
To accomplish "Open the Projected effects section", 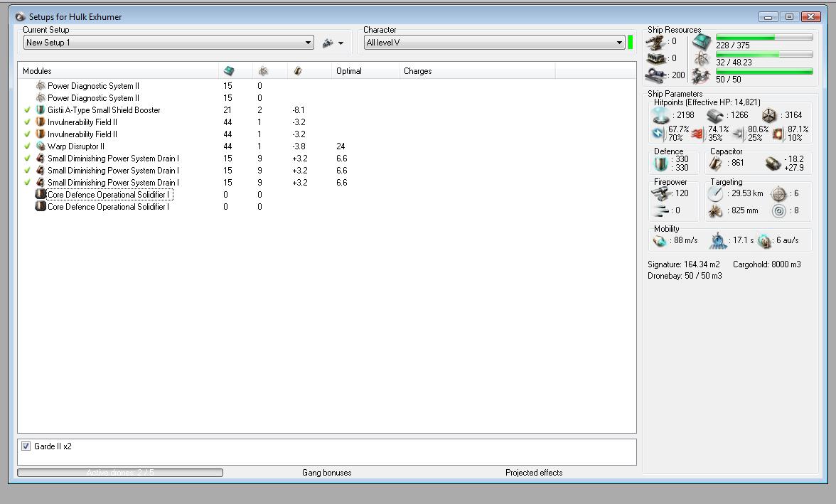I will pyautogui.click(x=534, y=473).
